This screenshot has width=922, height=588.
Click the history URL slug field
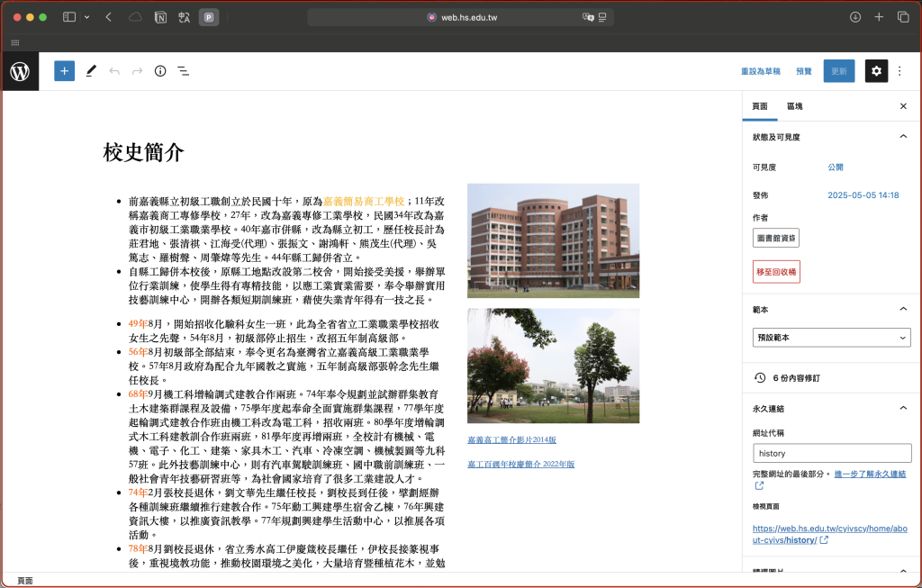point(832,453)
